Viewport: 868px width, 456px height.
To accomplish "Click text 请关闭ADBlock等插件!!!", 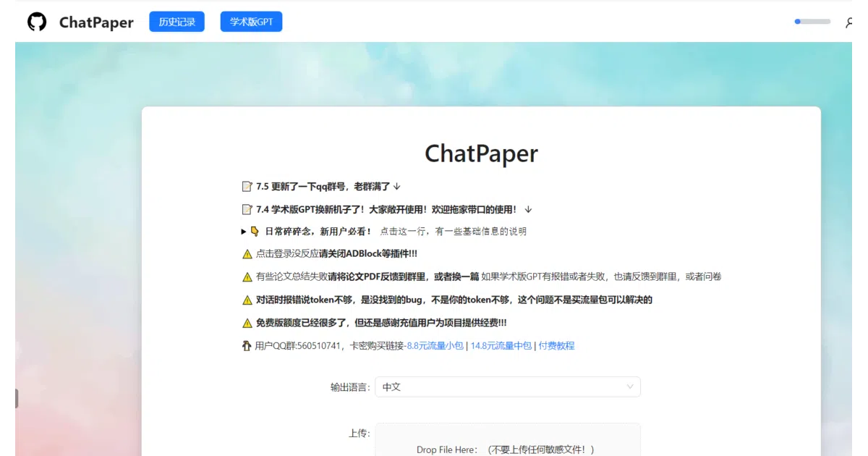I will click(368, 254).
